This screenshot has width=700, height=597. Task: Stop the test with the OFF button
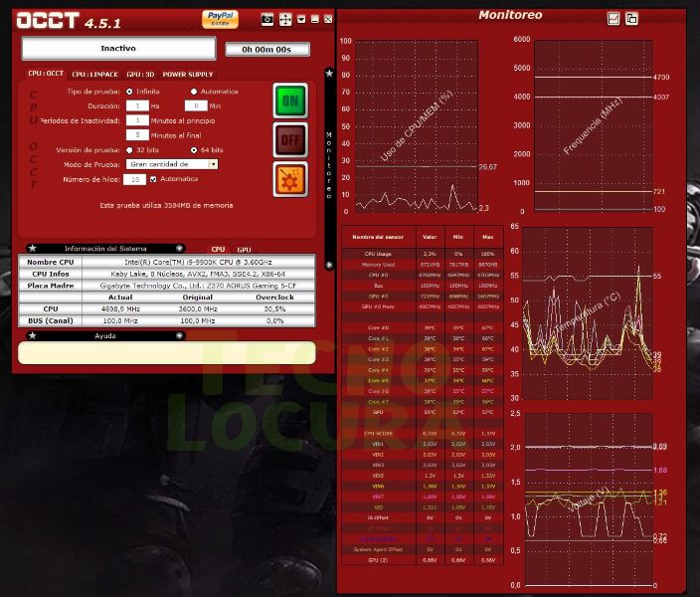click(x=290, y=140)
